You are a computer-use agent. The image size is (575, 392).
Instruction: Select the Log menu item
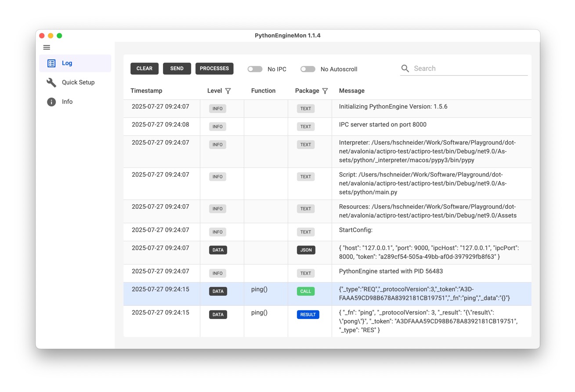pos(75,63)
